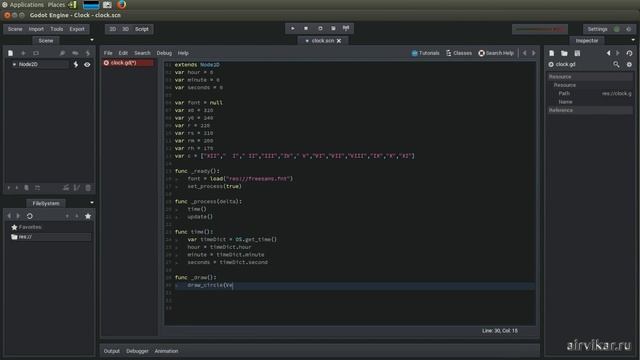Go to previous object in Inspector history
Screen dimensions: 640x360
point(609,53)
